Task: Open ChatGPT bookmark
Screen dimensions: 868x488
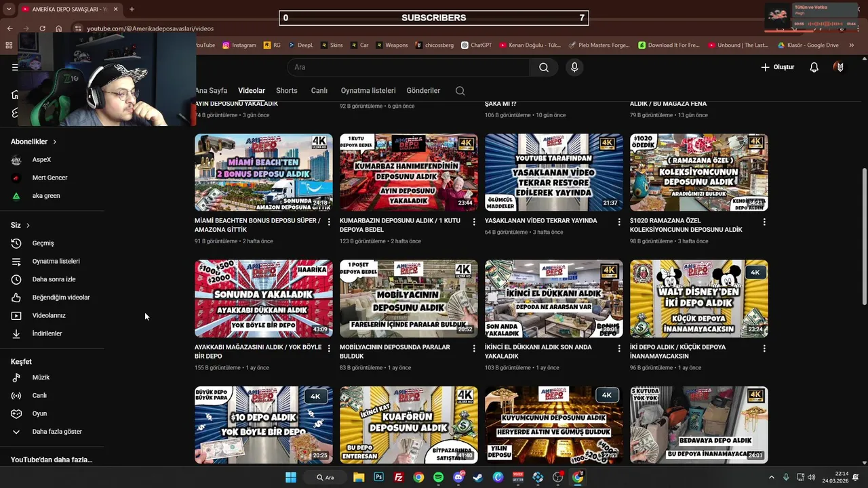Action: (x=477, y=45)
